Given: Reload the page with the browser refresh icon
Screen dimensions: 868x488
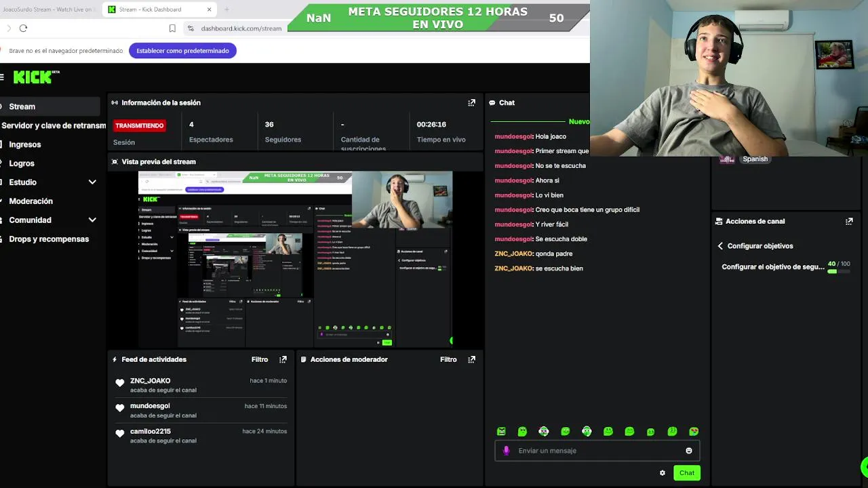Looking at the screenshot, I should point(23,28).
